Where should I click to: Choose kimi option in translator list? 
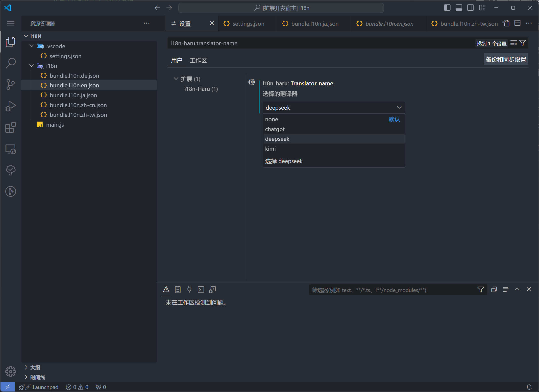pyautogui.click(x=334, y=149)
